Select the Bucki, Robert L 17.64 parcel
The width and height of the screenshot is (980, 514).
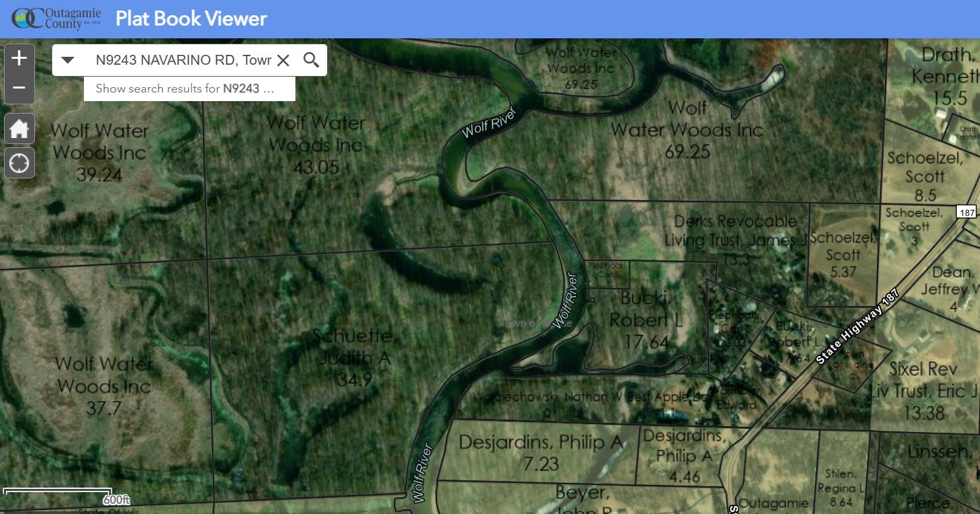pyautogui.click(x=646, y=319)
